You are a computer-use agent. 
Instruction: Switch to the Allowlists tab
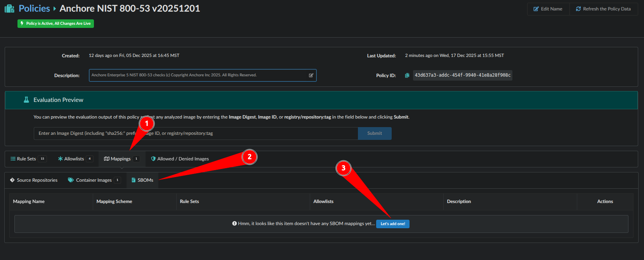click(74, 159)
